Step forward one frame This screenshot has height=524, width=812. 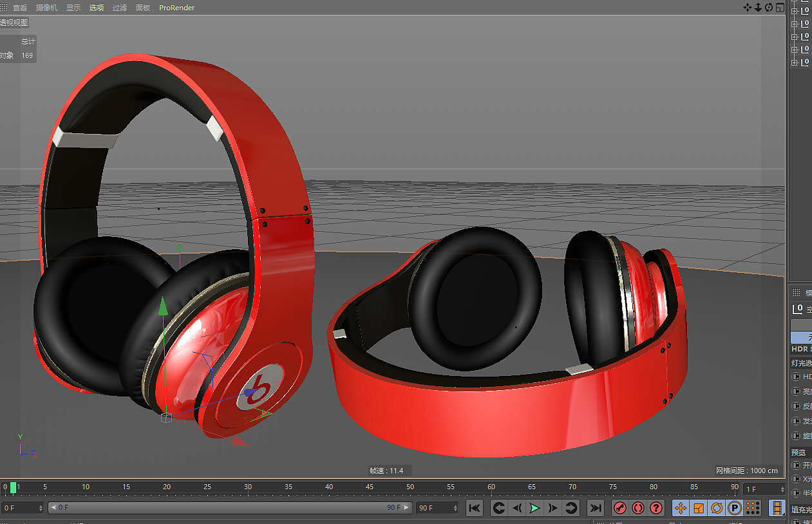pos(552,508)
